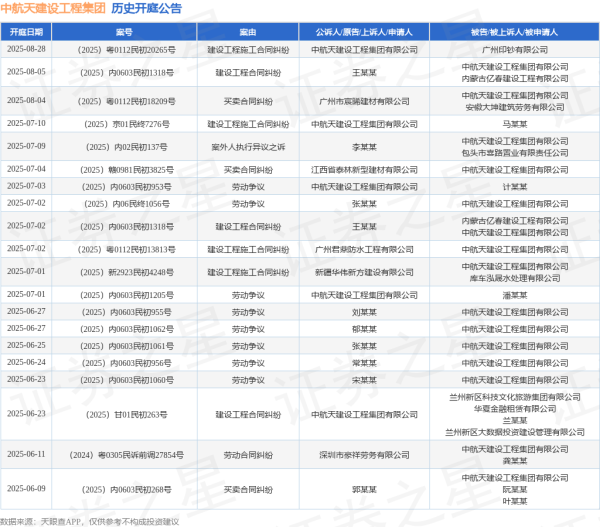This screenshot has width=600, height=527.
Task: Click 买卖合同纠纷 in the 2025-07-04 row
Action: pos(248,170)
